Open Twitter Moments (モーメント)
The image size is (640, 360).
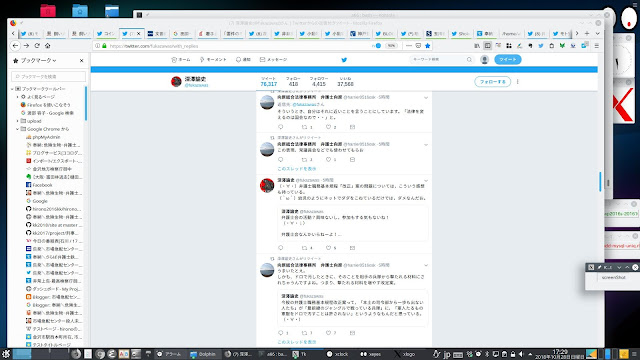click(x=213, y=60)
